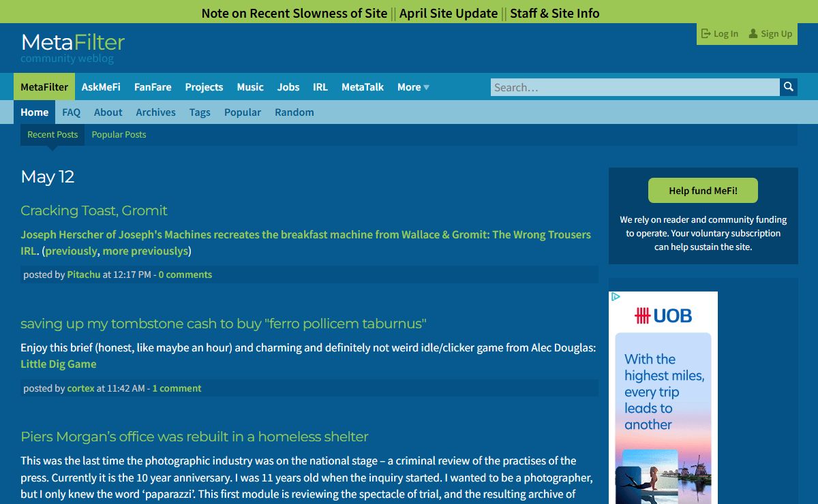Click the AdChoices icon on the UOB ad
This screenshot has height=504, width=818.
616,297
